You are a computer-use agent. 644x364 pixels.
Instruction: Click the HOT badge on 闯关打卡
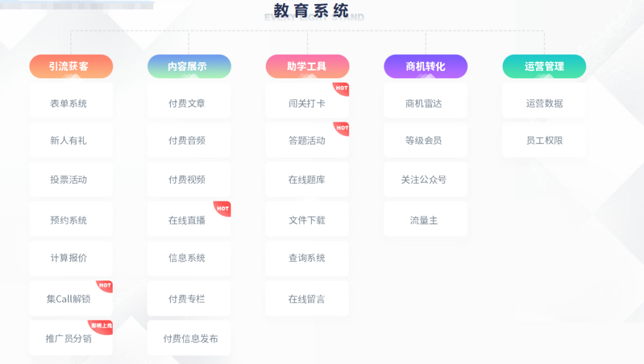click(341, 88)
